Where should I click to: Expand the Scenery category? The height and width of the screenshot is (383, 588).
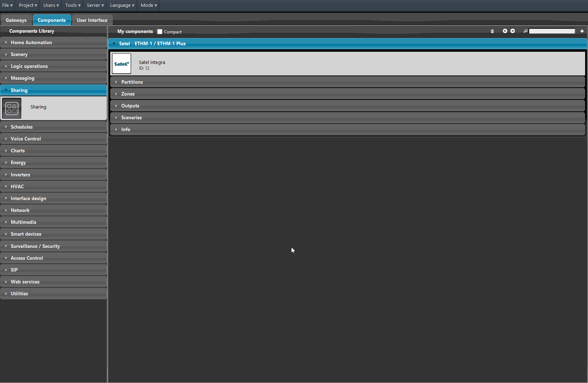tap(53, 54)
